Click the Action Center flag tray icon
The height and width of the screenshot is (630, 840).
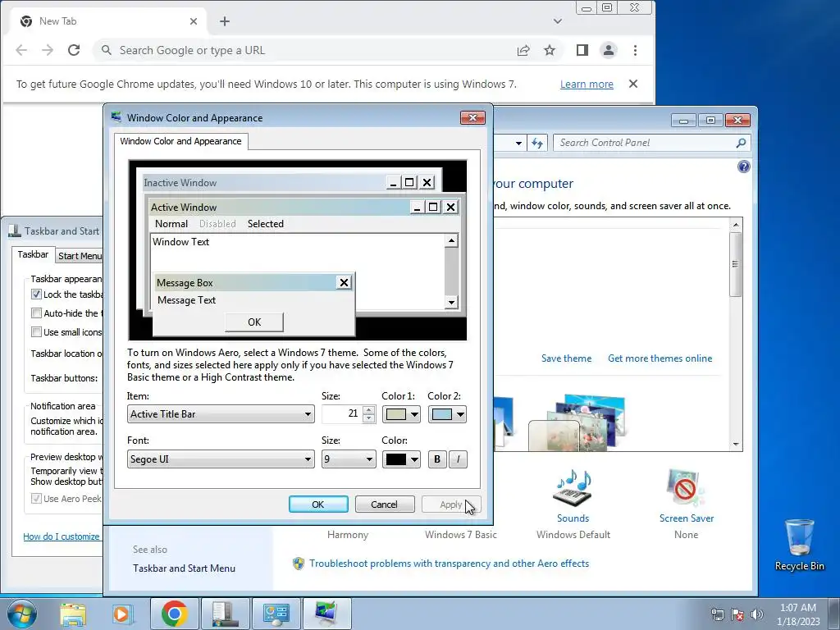pos(737,614)
